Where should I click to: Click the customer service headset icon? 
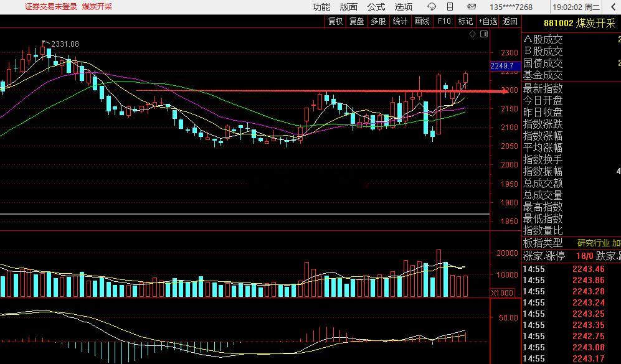[432, 7]
